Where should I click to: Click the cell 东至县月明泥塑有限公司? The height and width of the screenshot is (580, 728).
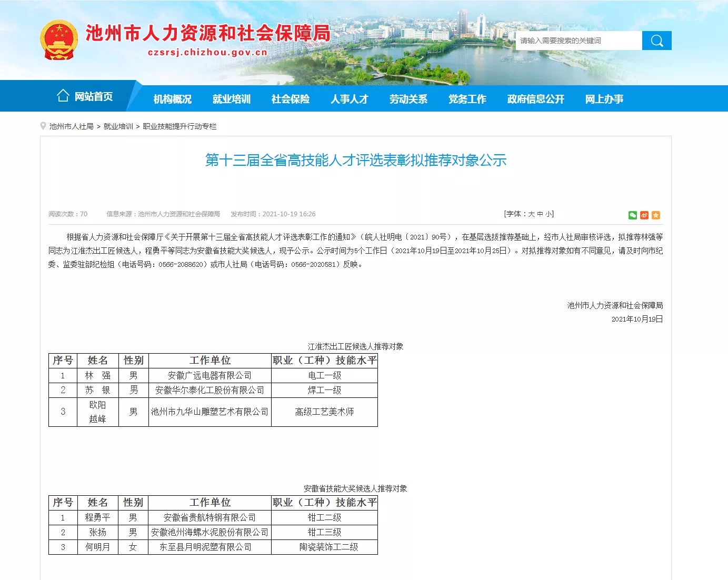(x=210, y=547)
